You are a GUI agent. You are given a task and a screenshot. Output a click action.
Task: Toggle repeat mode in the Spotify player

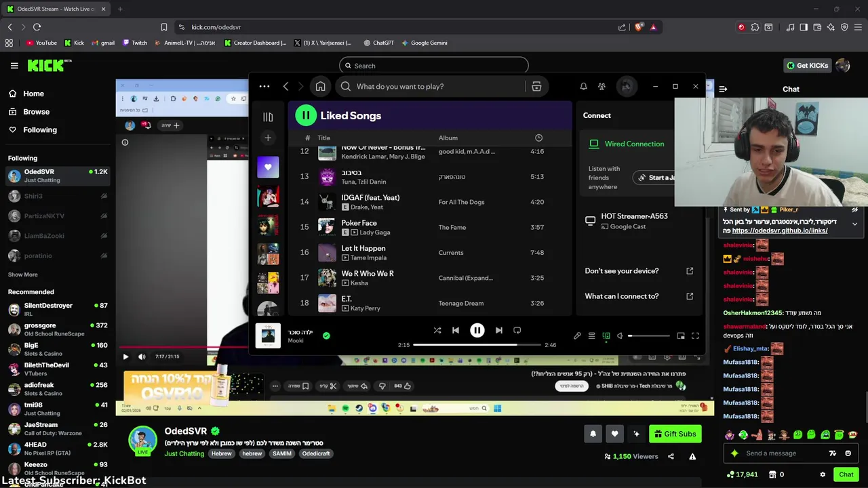coord(517,330)
